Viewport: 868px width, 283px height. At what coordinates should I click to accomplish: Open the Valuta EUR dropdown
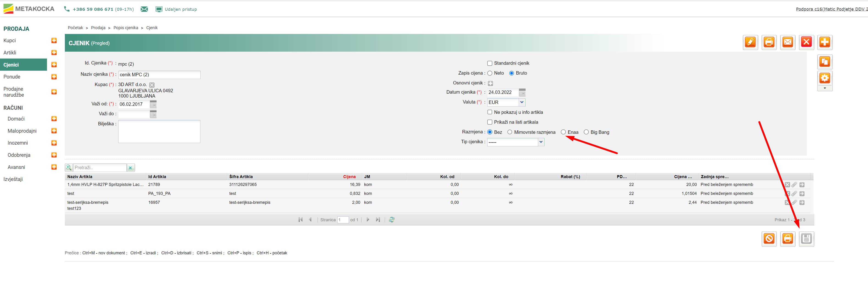pos(522,102)
